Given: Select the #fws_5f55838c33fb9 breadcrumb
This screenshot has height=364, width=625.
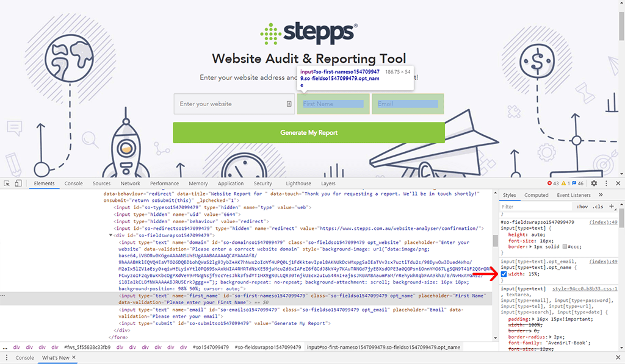Looking at the screenshot, I should click(x=87, y=348).
